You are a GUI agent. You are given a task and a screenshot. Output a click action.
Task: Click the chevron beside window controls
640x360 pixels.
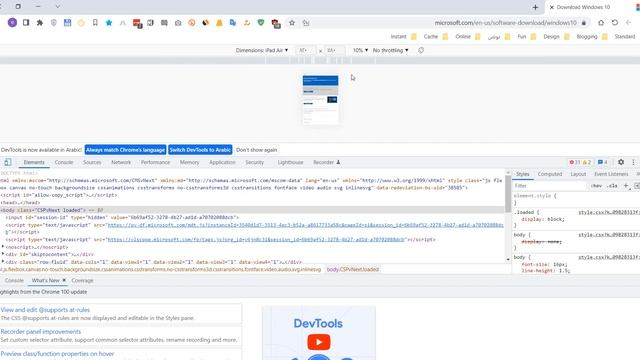[58, 7]
